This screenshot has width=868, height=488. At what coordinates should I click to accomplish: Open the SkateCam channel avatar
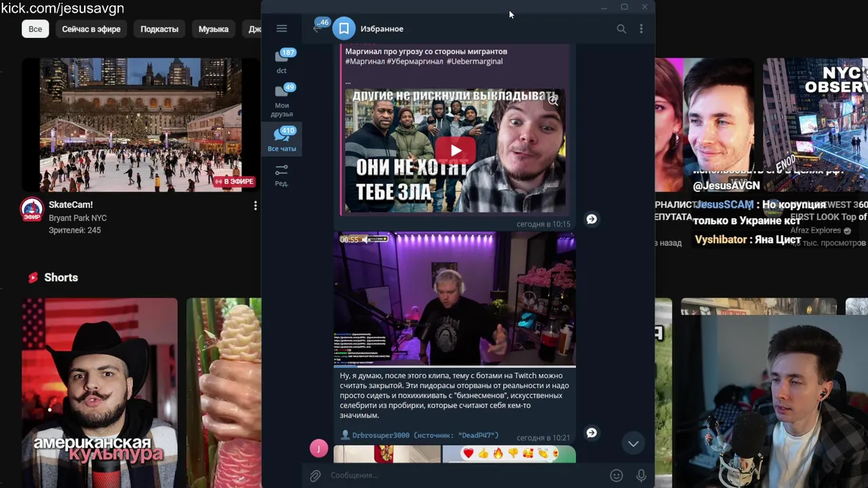pos(32,209)
